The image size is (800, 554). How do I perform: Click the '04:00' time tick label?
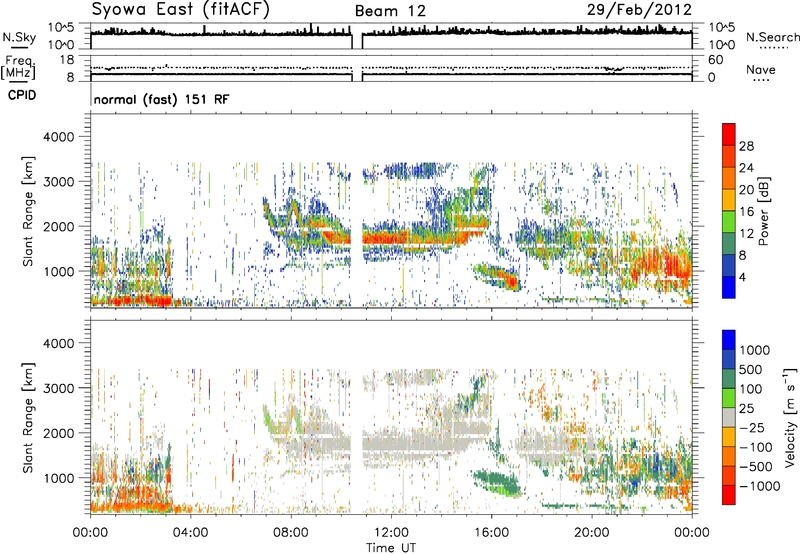pyautogui.click(x=190, y=533)
